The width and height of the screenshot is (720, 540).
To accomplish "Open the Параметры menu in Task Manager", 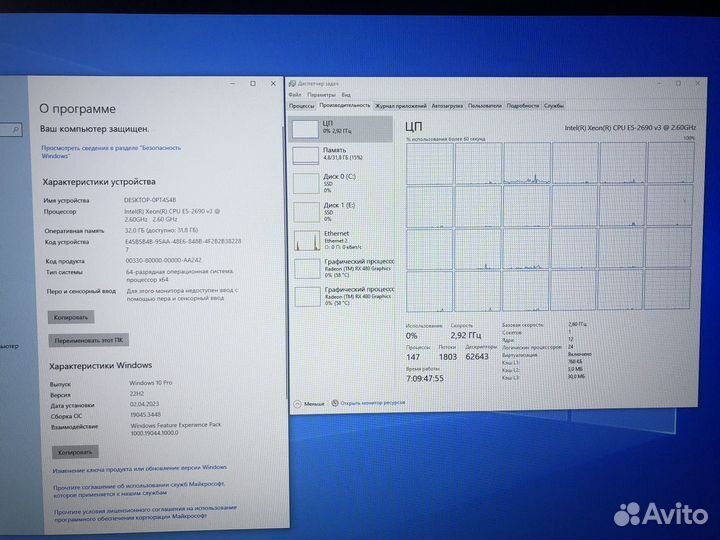I will 321,95.
